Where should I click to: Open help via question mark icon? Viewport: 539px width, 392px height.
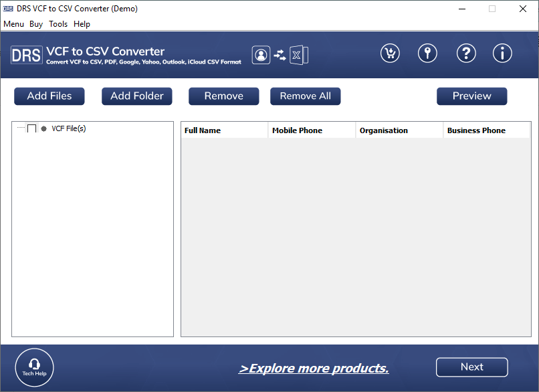tap(466, 54)
